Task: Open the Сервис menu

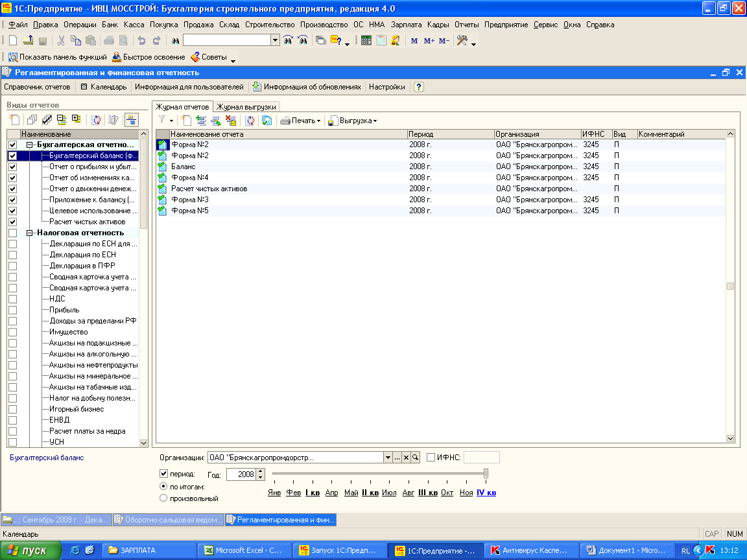Action: tap(545, 25)
